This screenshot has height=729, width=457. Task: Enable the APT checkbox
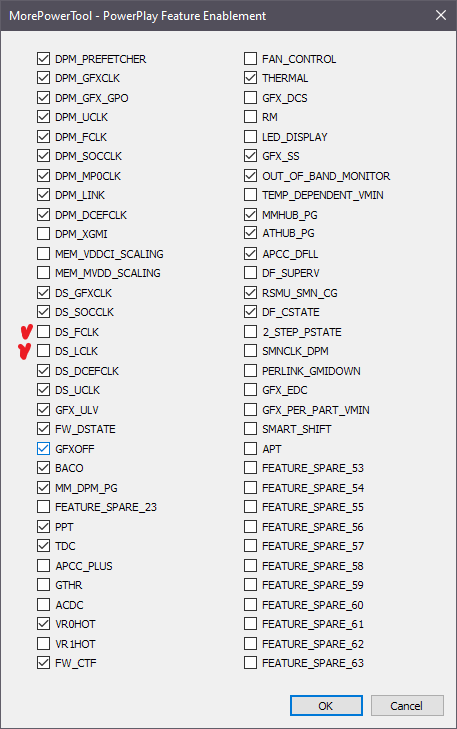pos(251,449)
